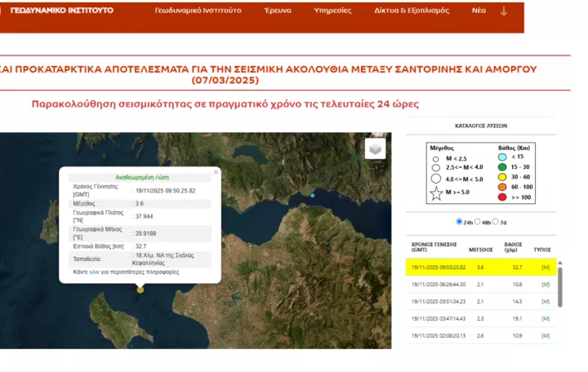Select the 24h time range radio button
The width and height of the screenshot is (588, 372).
tap(459, 221)
